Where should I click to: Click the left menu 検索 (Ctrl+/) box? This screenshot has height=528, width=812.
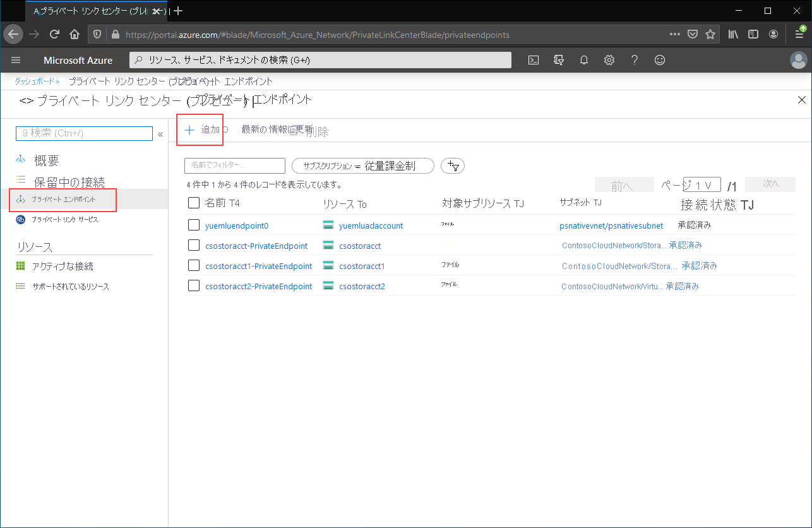coord(84,133)
